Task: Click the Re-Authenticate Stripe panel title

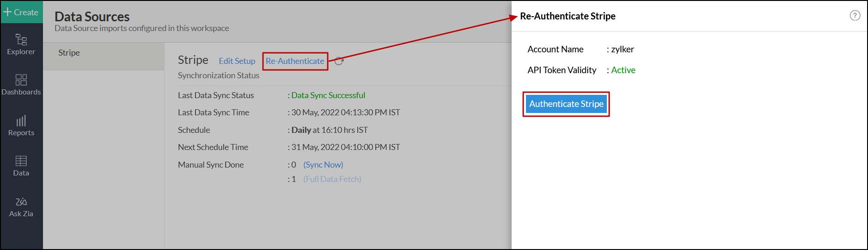Action: pyautogui.click(x=568, y=16)
